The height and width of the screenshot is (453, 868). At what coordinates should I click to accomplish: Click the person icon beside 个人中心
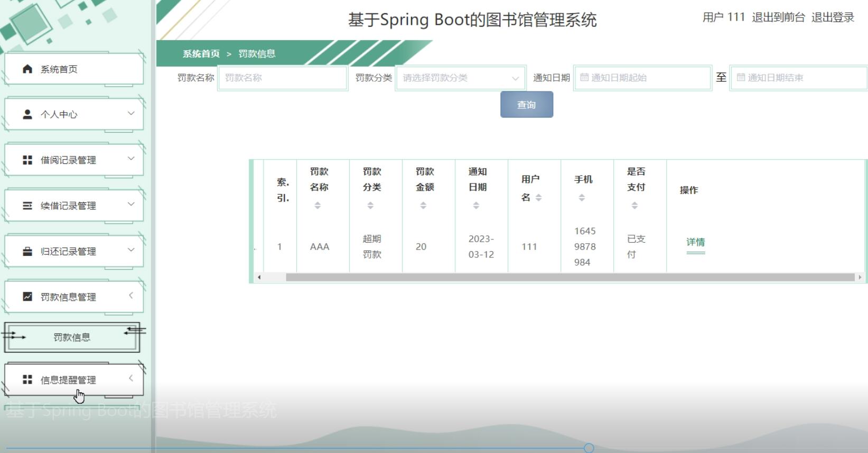pyautogui.click(x=27, y=114)
